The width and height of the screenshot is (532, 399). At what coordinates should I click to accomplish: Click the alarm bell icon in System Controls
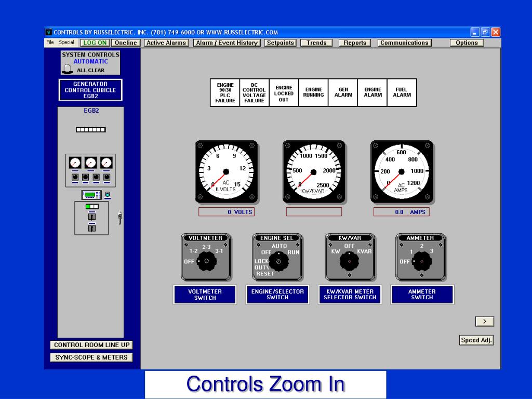[67, 70]
